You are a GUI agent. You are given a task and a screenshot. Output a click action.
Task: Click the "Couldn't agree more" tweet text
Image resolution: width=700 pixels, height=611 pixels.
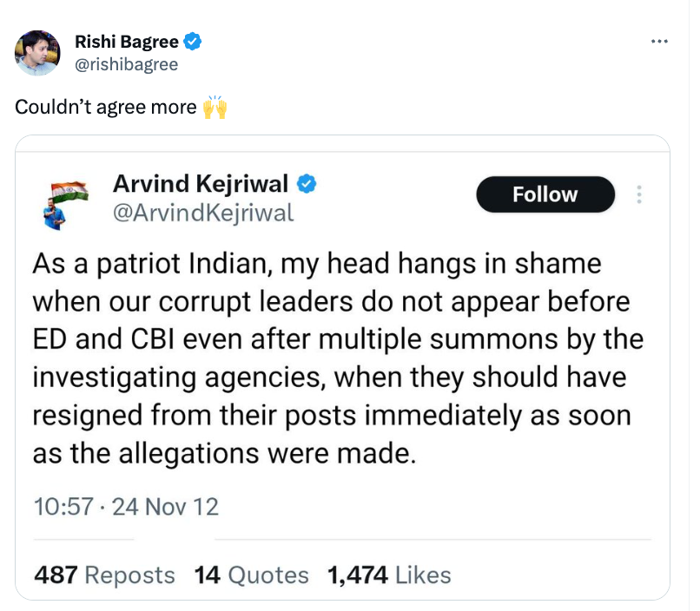pos(106,109)
